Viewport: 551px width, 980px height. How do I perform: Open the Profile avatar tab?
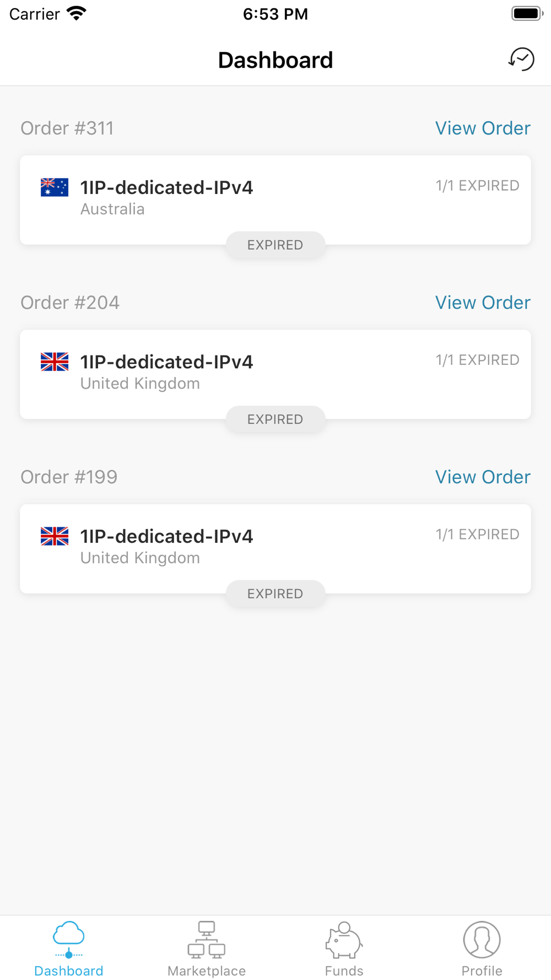482,939
